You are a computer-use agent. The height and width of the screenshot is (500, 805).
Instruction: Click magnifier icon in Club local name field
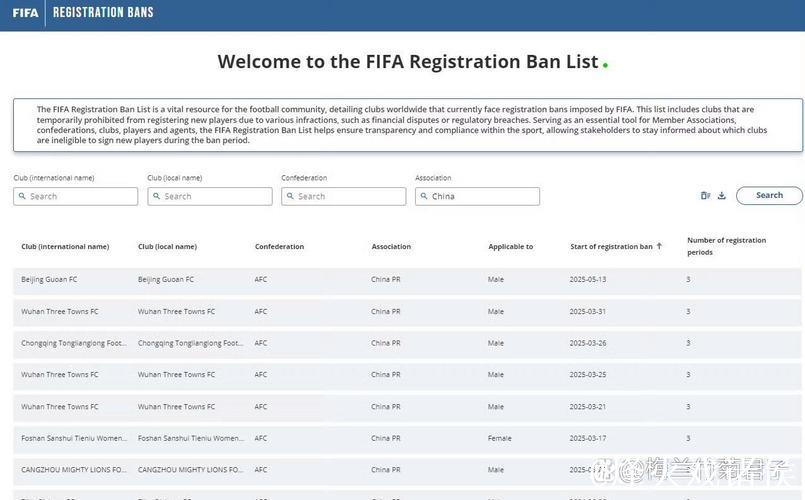156,197
